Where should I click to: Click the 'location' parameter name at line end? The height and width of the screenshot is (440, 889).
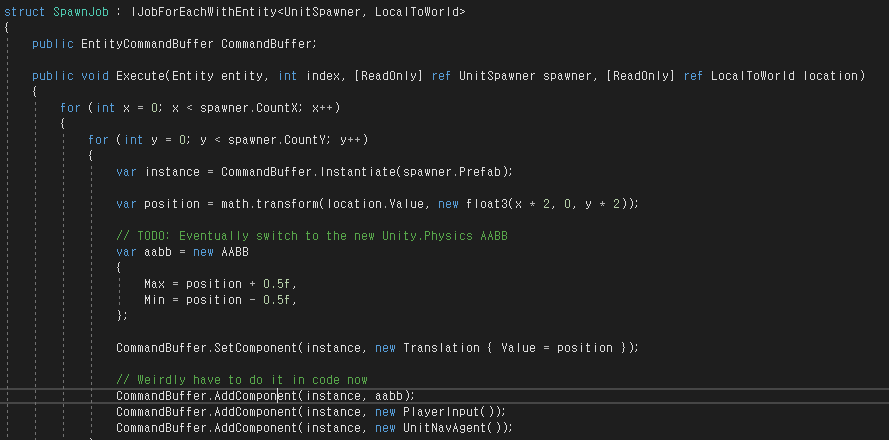click(x=829, y=76)
